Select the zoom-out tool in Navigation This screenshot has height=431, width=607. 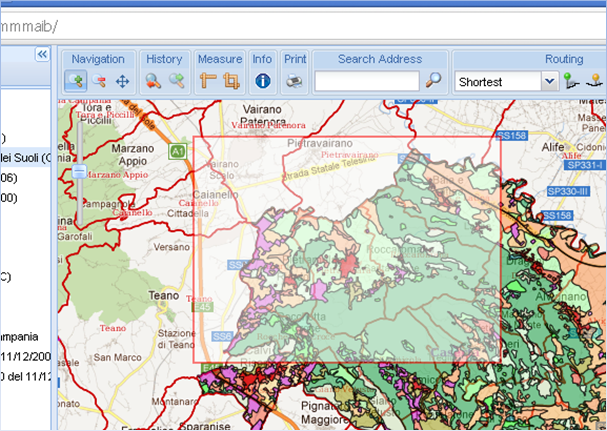[x=99, y=81]
